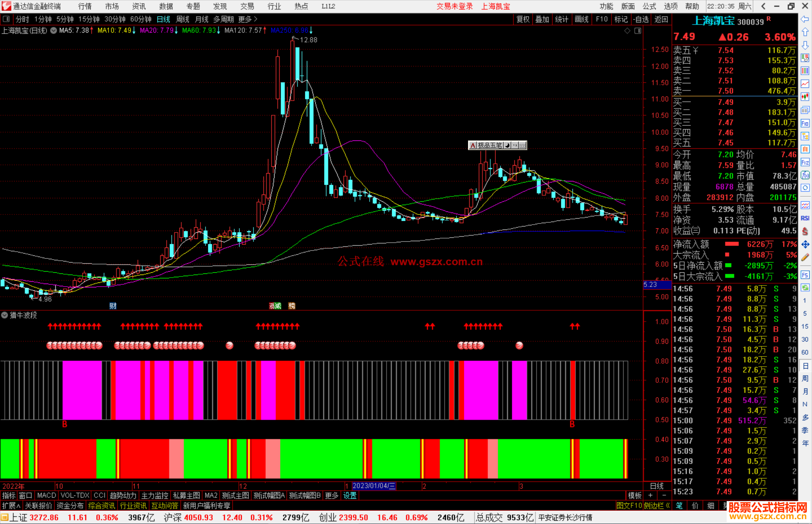
Task: Open the 模板 template dropdown
Action: (x=635, y=495)
